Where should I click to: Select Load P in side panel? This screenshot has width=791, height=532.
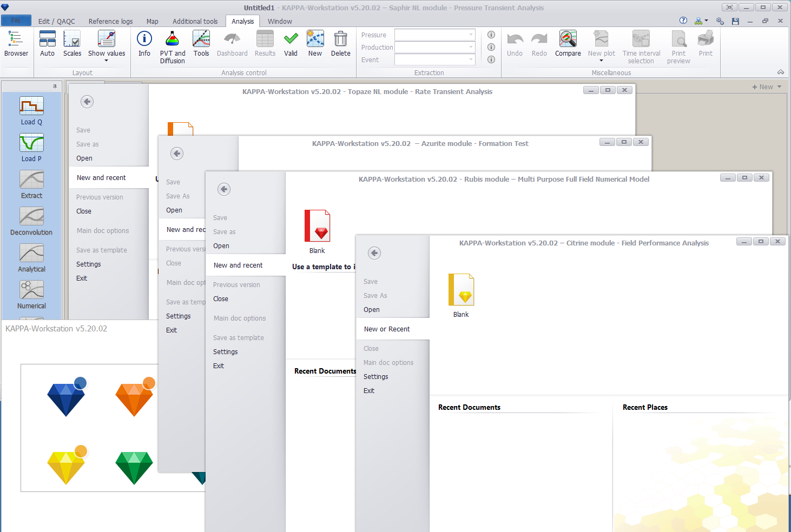tap(31, 148)
